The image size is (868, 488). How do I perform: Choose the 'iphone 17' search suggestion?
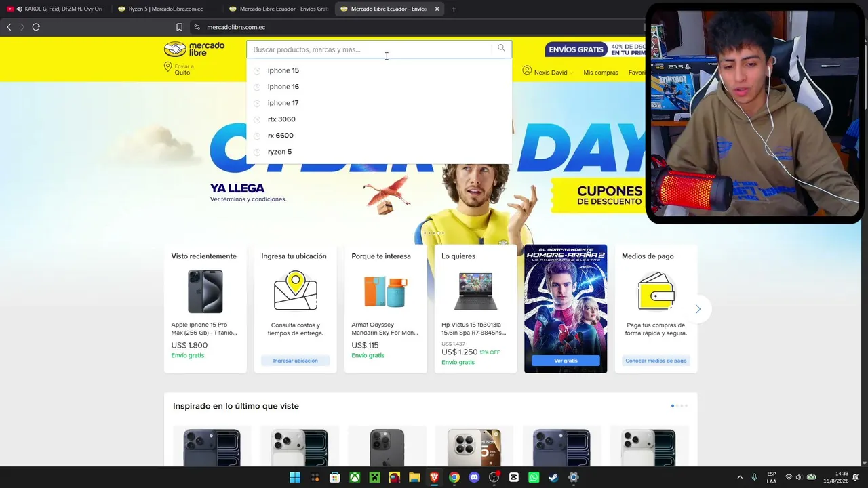pos(378,103)
